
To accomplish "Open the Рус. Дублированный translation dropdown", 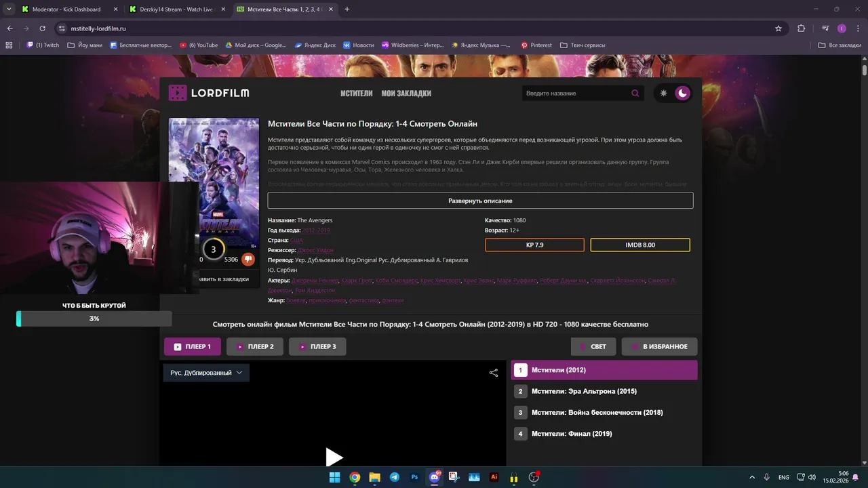I will click(x=206, y=373).
